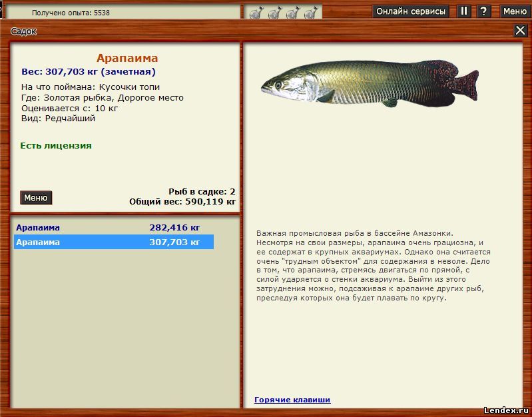Click the first potion flask icon

coord(256,12)
